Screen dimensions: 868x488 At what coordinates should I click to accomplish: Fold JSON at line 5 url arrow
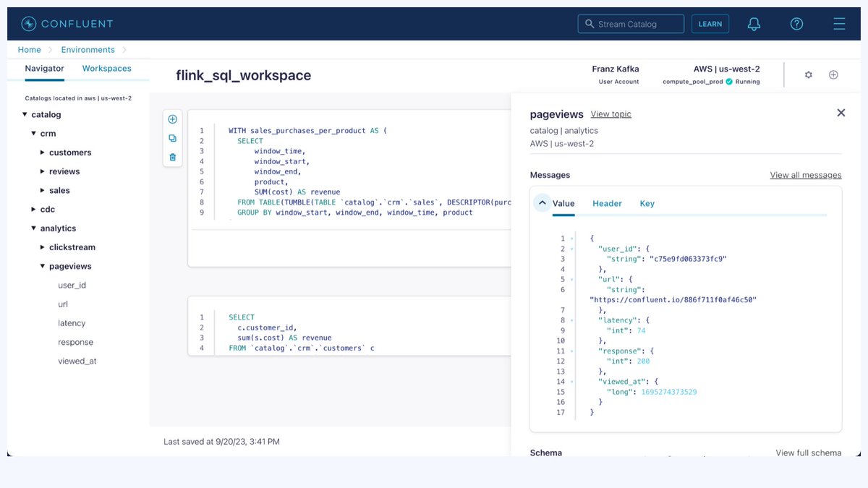pyautogui.click(x=571, y=279)
